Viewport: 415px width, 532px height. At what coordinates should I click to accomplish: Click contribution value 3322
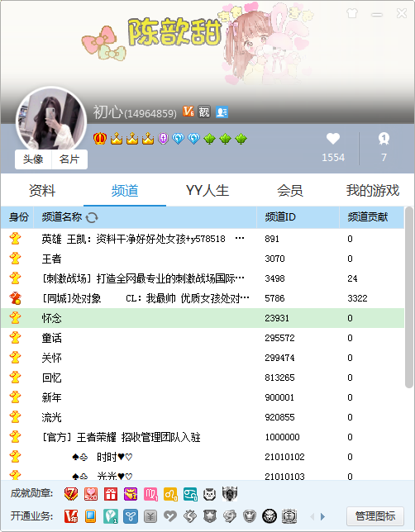[x=357, y=298]
